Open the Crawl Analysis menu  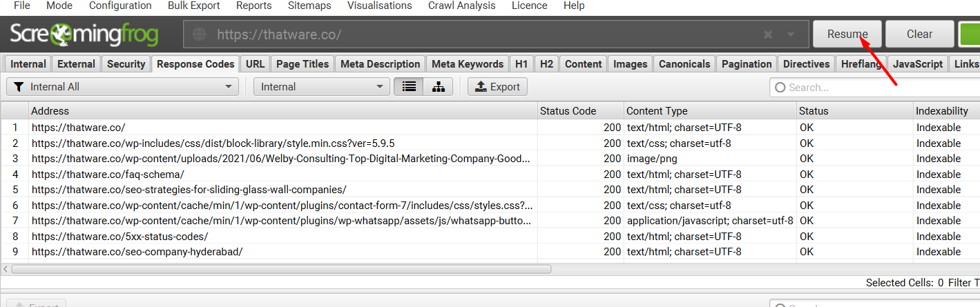pos(461,6)
